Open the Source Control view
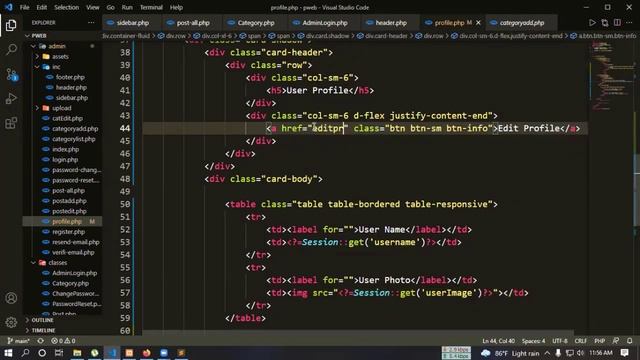This screenshot has width=640, height=360. pos(11,74)
